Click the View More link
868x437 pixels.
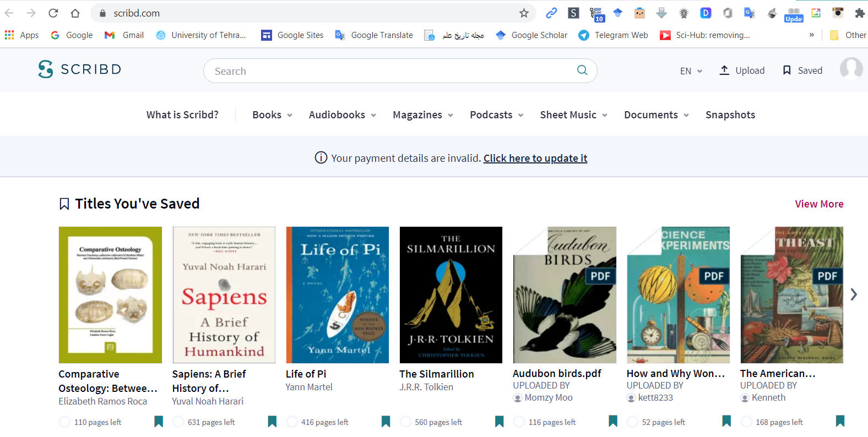819,204
